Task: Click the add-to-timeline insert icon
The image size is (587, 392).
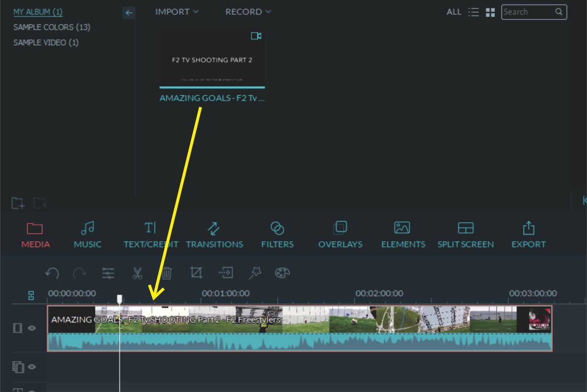Action: point(226,273)
